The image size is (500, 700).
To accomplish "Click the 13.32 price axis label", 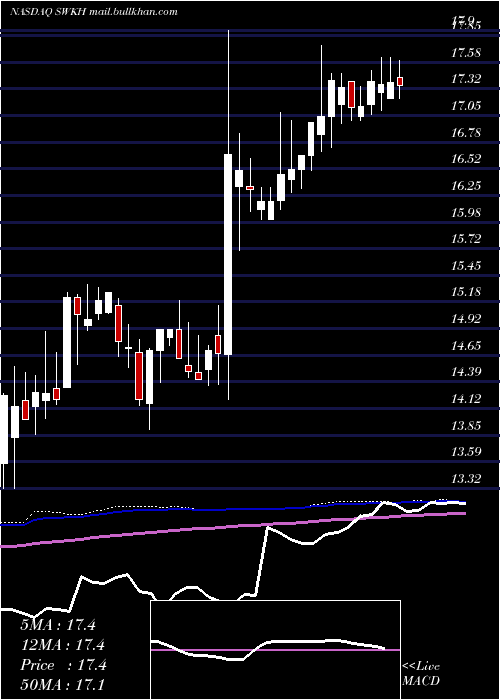I will [467, 478].
